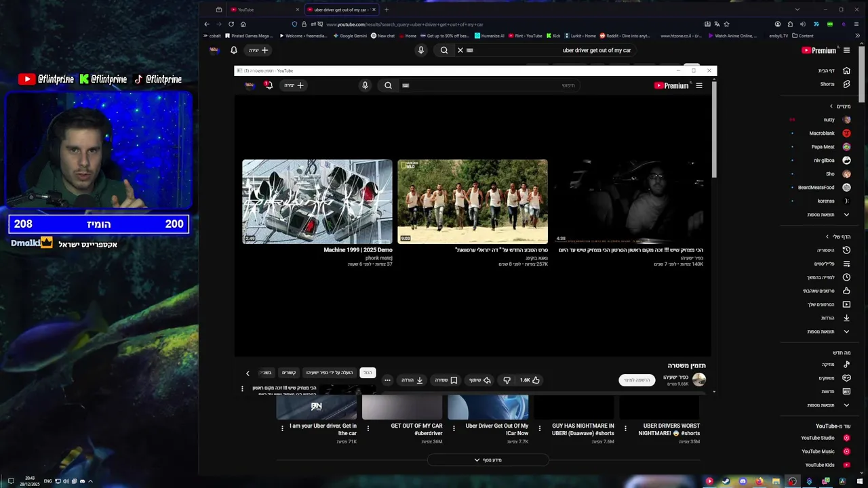Expand more results below News (חדשות)
Image resolution: width=868 pixels, height=488 pixels.
pyautogui.click(x=828, y=405)
